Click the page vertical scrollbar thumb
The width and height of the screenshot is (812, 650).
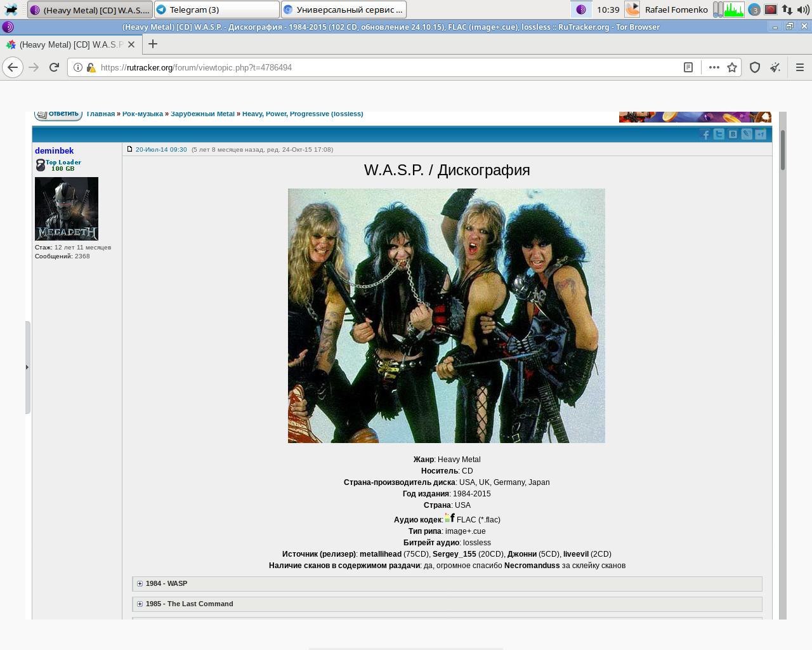(783, 150)
